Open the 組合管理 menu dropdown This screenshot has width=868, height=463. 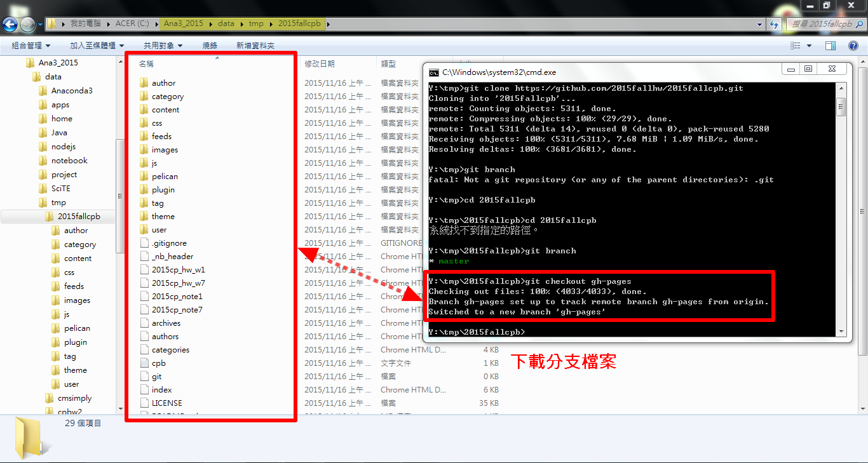[31, 46]
